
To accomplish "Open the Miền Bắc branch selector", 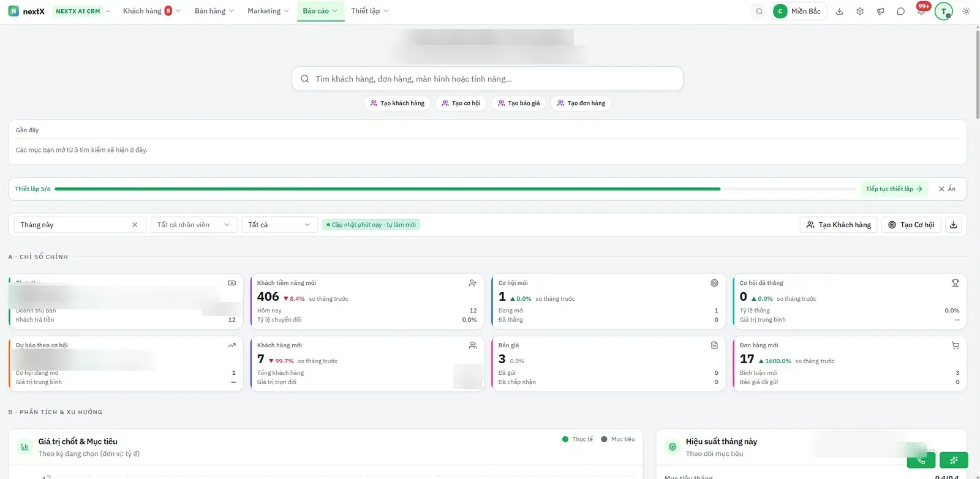I will pyautogui.click(x=799, y=11).
